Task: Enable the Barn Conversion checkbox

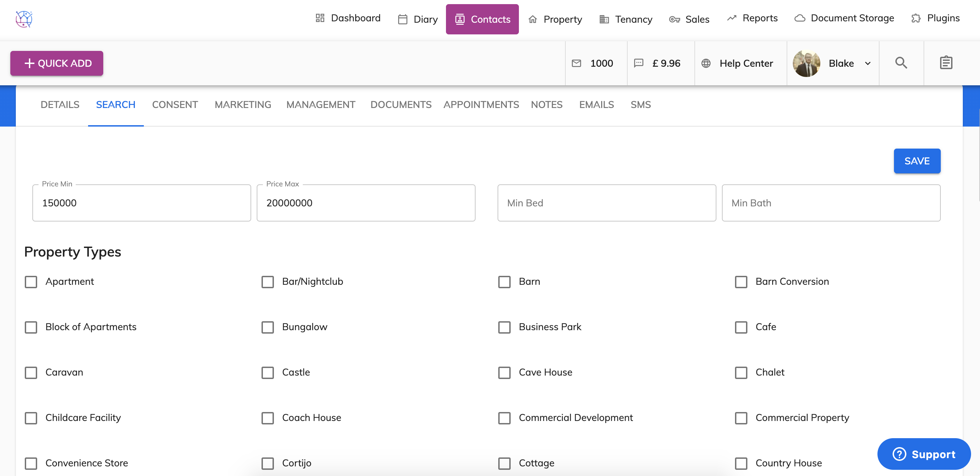Action: 741,282
